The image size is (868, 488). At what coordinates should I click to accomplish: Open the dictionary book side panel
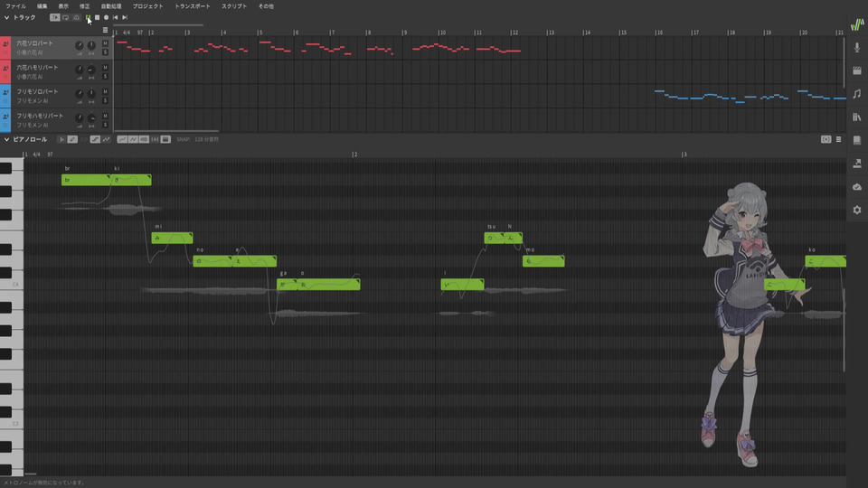point(857,141)
